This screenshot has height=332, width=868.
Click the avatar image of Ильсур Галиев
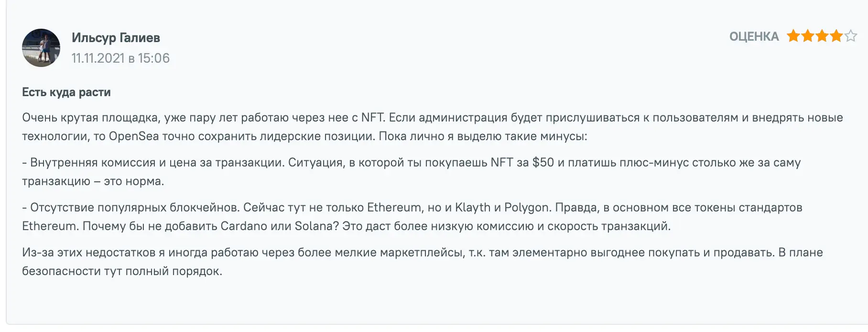[x=41, y=48]
